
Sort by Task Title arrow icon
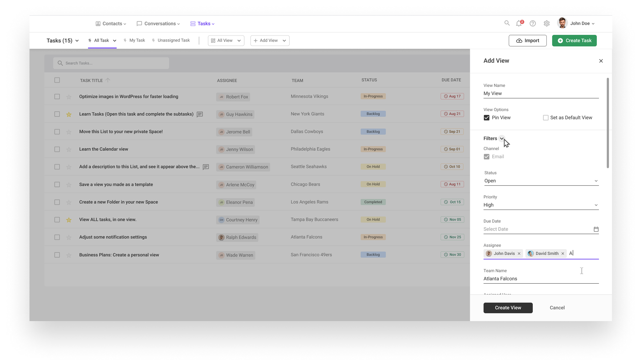point(108,80)
